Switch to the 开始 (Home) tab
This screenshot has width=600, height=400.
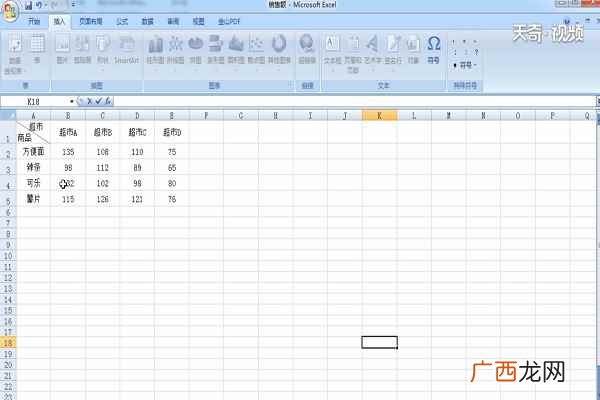pyautogui.click(x=34, y=21)
